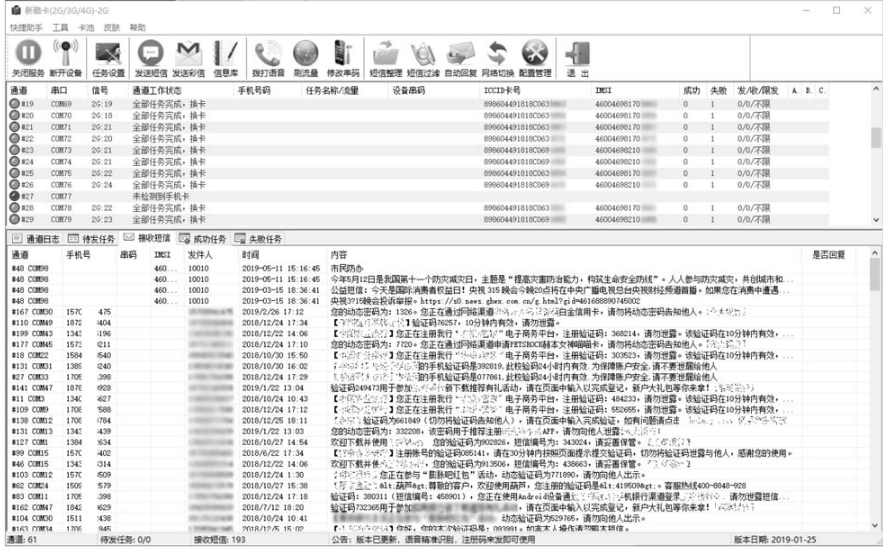
Task: Open the 快捷助手 menu
Action: tap(26, 27)
